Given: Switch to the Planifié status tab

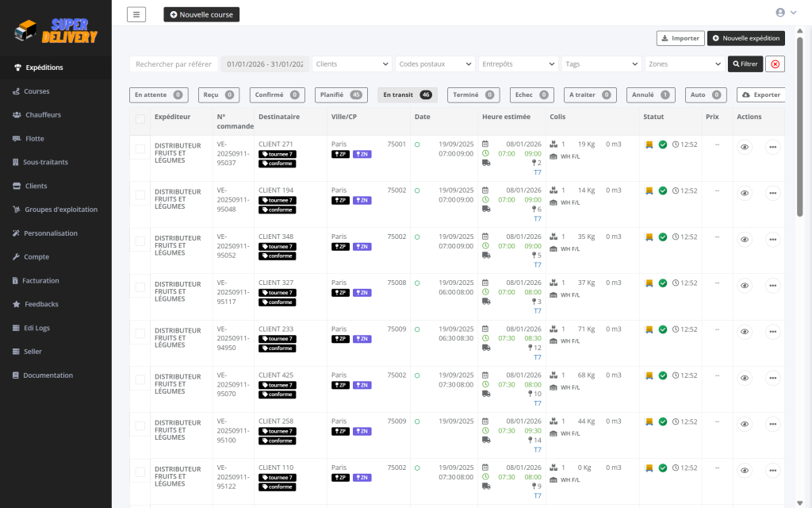Looking at the screenshot, I should (341, 95).
